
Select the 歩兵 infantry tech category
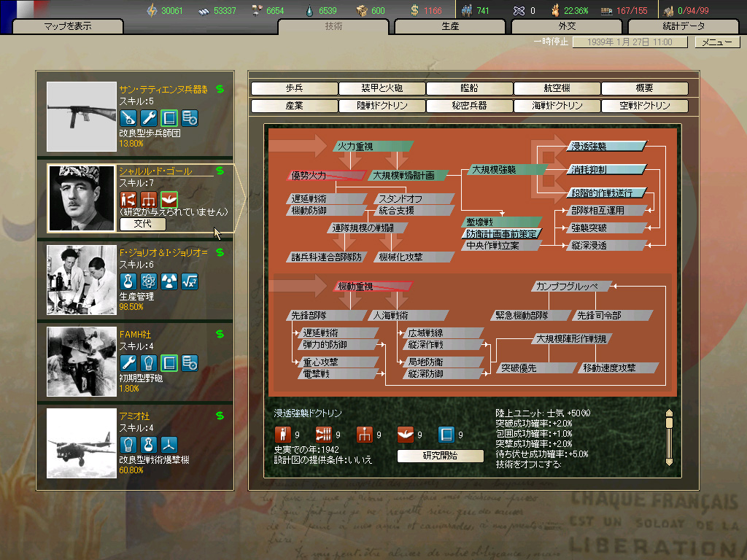(x=294, y=88)
